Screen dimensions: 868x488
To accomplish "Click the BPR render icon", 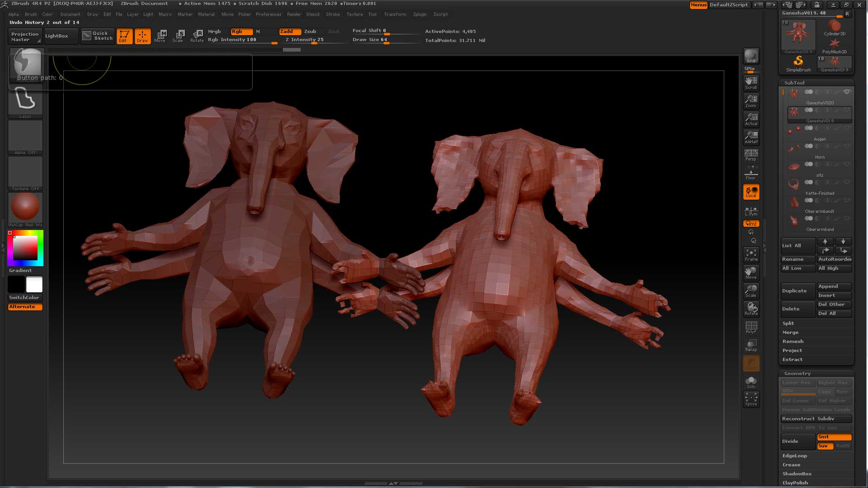I will (751, 56).
